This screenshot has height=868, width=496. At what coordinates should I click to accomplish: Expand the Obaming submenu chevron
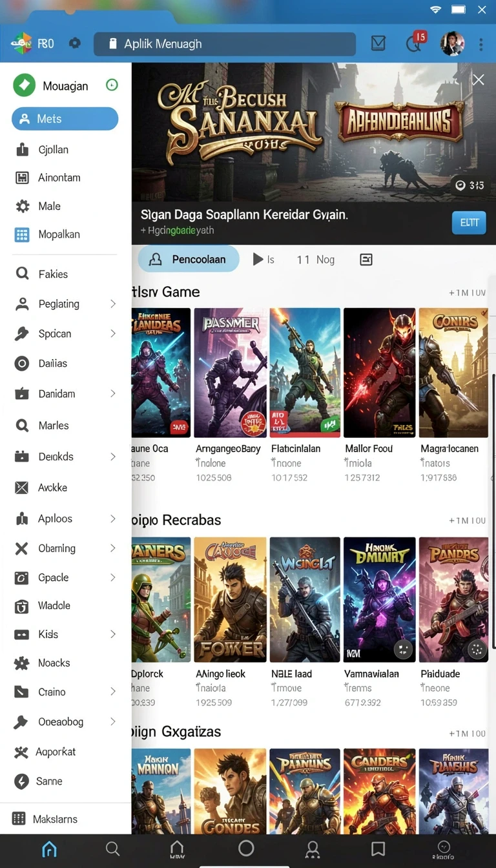113,548
